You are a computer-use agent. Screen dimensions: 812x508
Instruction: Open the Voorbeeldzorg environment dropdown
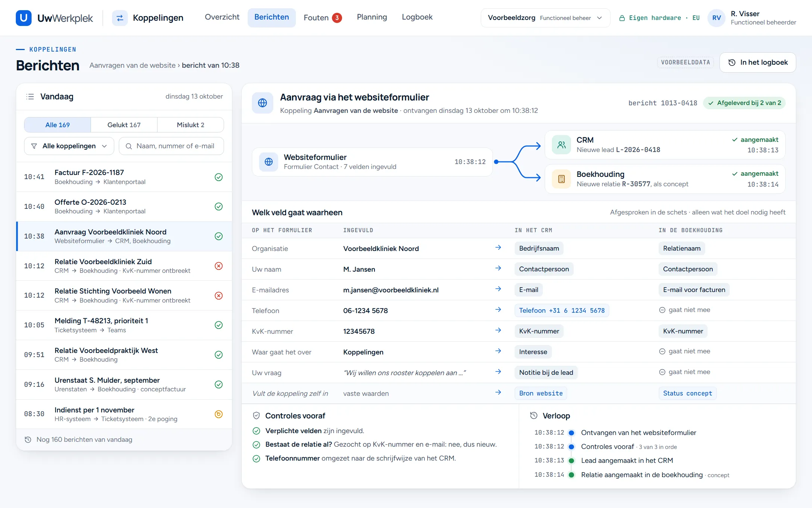pos(545,18)
